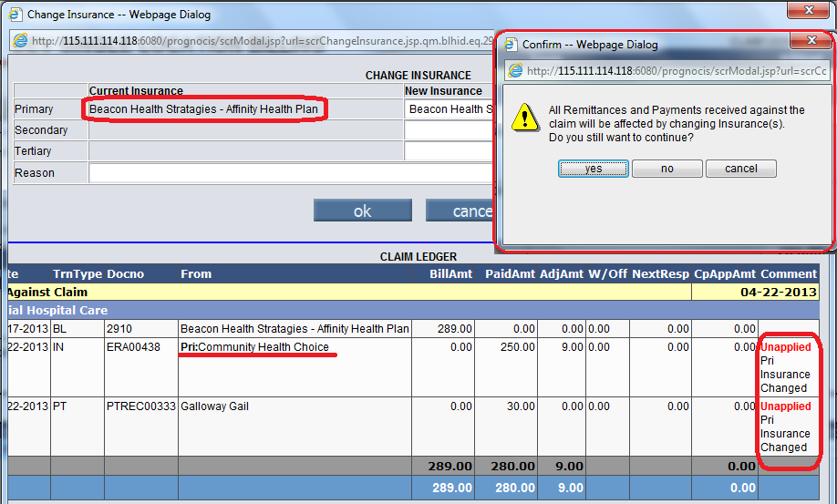Click the Current Insurance column heading
The height and width of the screenshot is (504, 837).
(x=136, y=91)
